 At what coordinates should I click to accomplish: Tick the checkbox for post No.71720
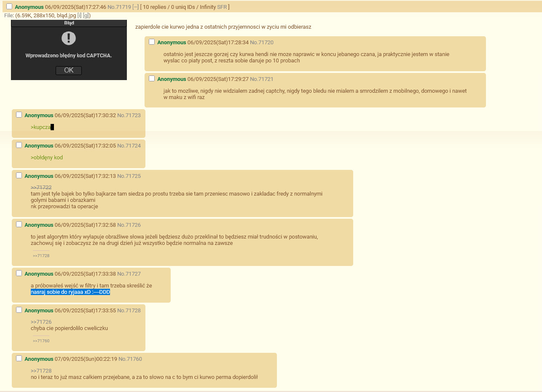point(152,42)
